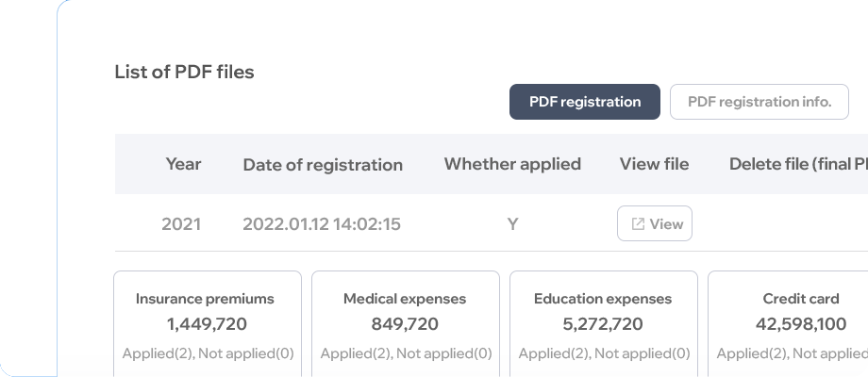Open the Credit card summary card
Image resolution: width=868 pixels, height=377 pixels.
(x=788, y=324)
